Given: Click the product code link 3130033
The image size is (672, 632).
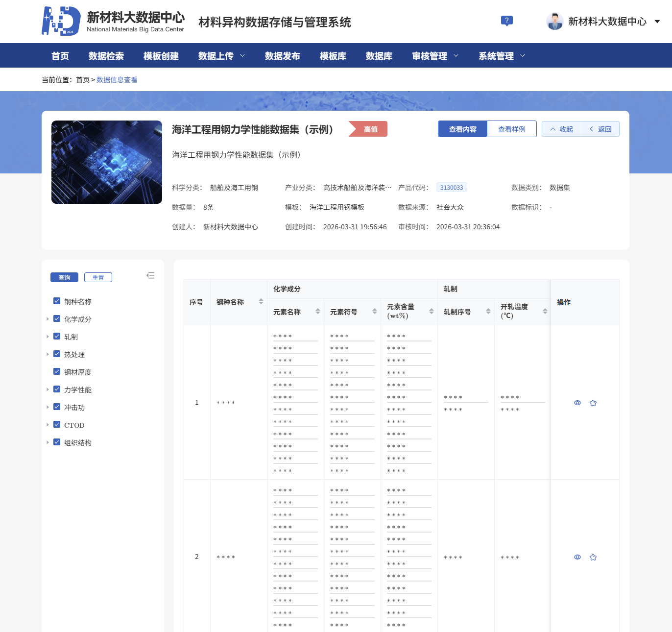Looking at the screenshot, I should (x=451, y=187).
